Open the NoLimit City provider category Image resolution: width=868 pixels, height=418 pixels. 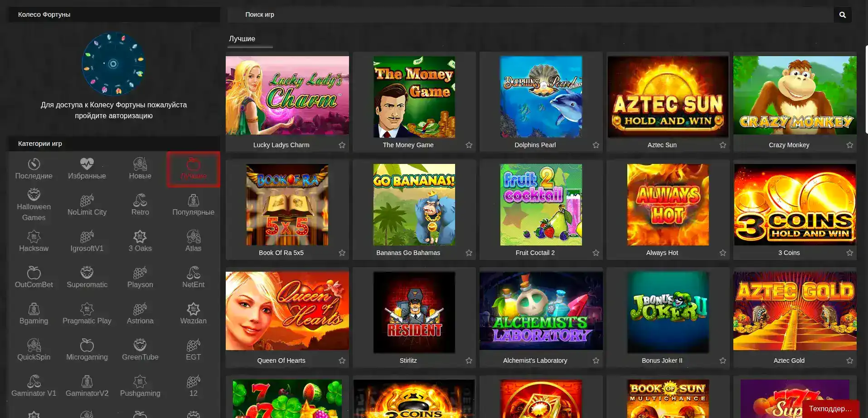(87, 205)
